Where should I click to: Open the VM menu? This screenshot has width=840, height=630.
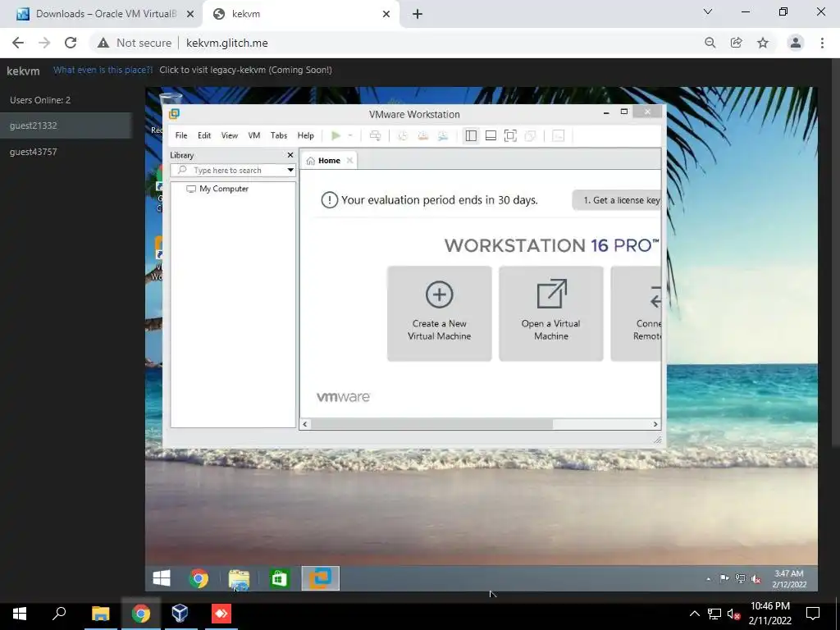point(254,135)
